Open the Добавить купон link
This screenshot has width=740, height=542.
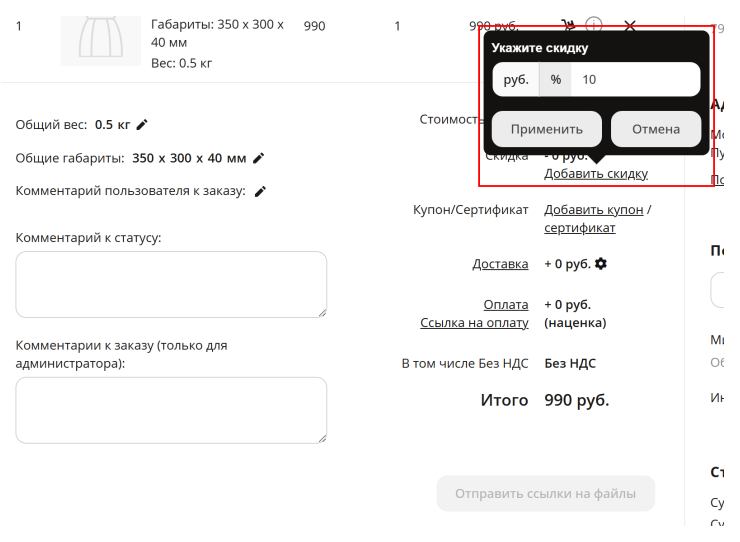point(594,210)
